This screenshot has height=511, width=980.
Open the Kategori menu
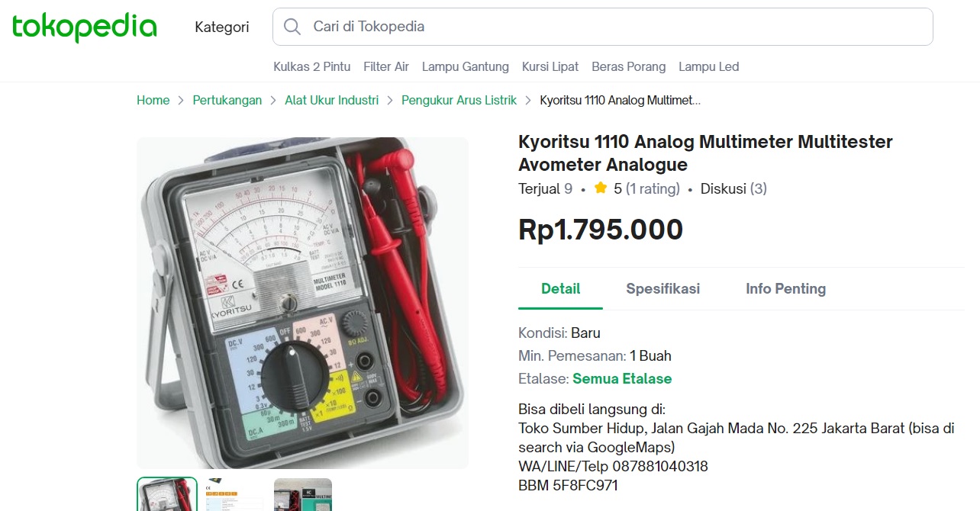(x=222, y=27)
